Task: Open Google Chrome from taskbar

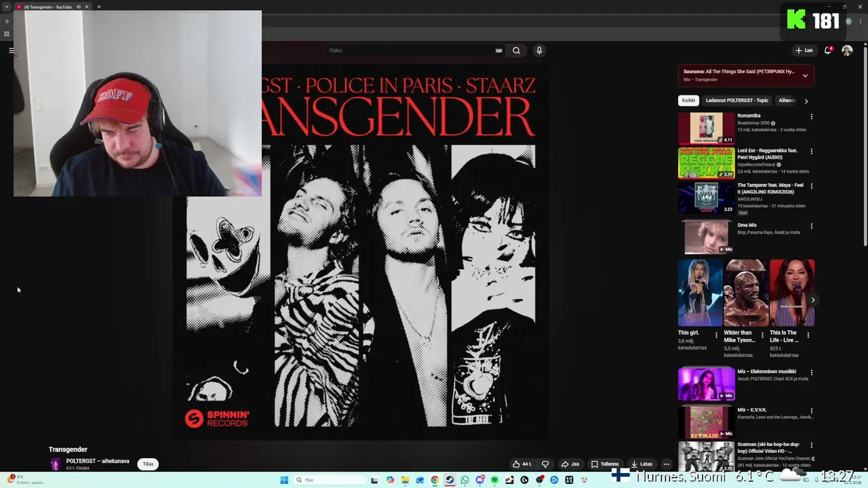Action: click(435, 480)
